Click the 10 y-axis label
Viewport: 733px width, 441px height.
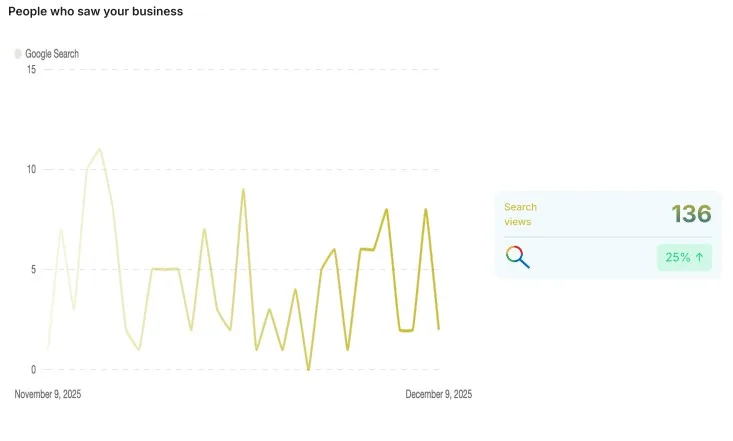(x=31, y=169)
